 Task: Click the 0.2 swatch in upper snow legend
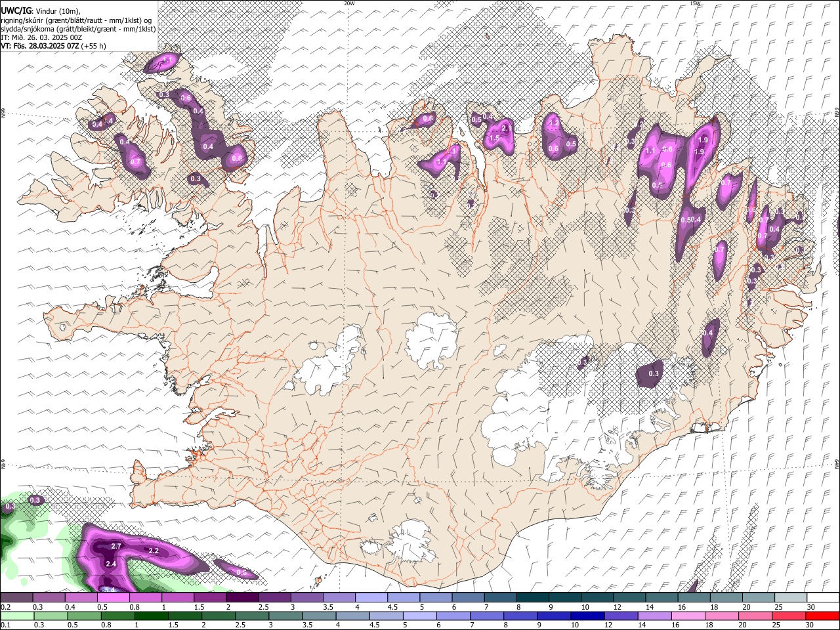click(x=16, y=597)
